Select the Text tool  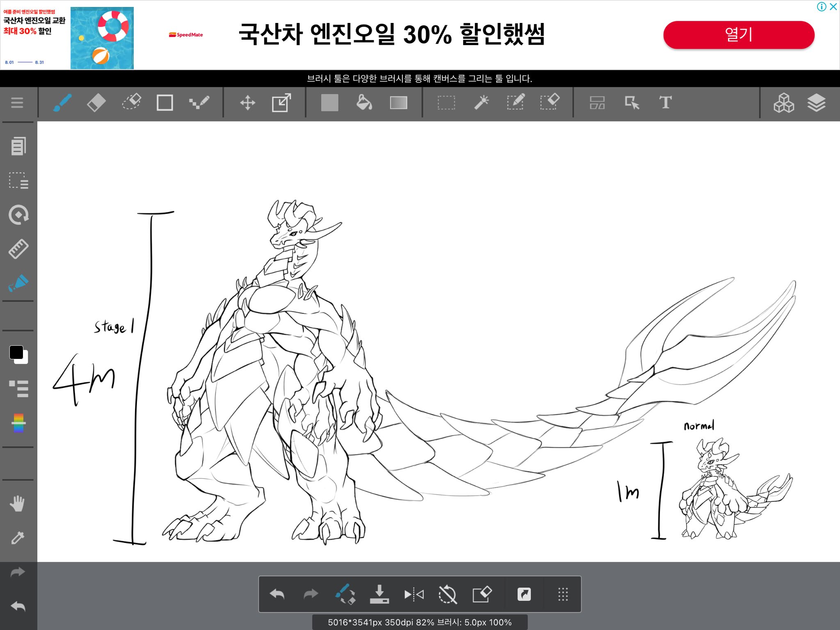(x=665, y=103)
